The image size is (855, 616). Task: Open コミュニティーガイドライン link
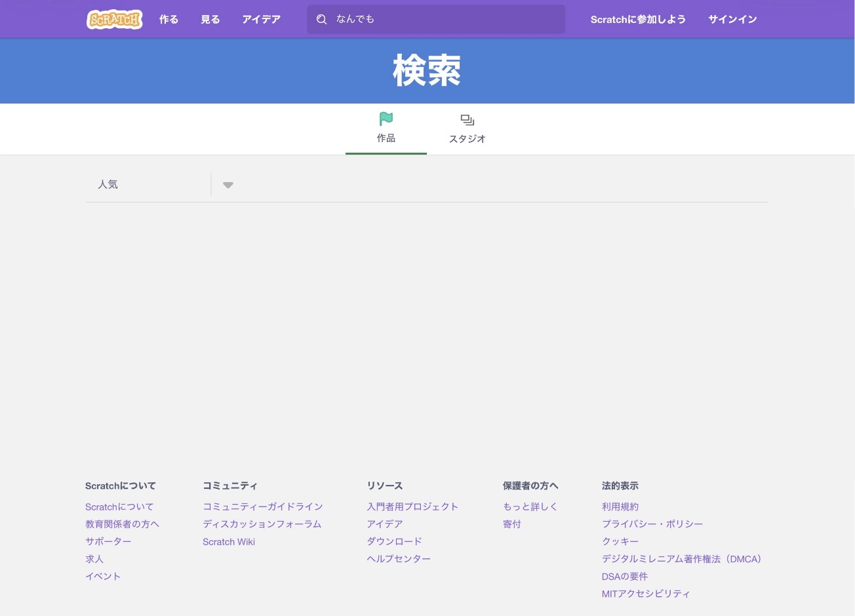pyautogui.click(x=263, y=507)
